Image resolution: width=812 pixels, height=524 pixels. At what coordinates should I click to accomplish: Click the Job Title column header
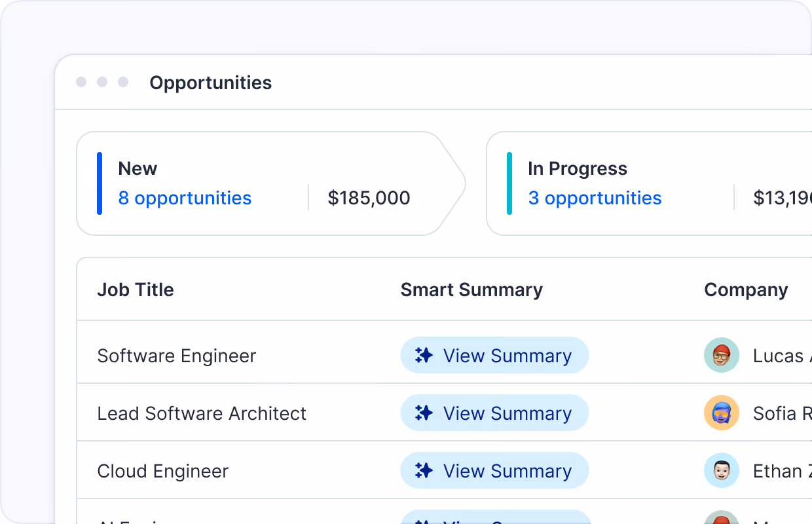pyautogui.click(x=136, y=290)
